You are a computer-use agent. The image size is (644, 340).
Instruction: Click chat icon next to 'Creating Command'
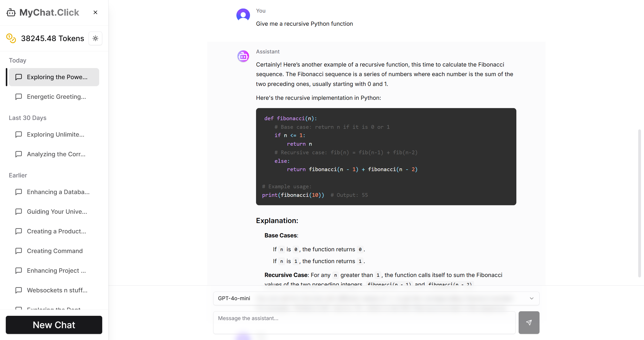[19, 251]
